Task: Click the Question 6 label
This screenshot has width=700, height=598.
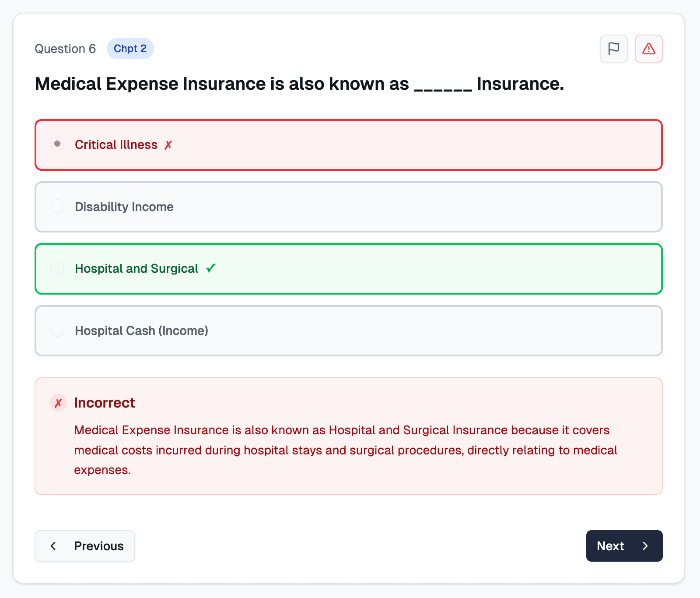Action: (66, 49)
